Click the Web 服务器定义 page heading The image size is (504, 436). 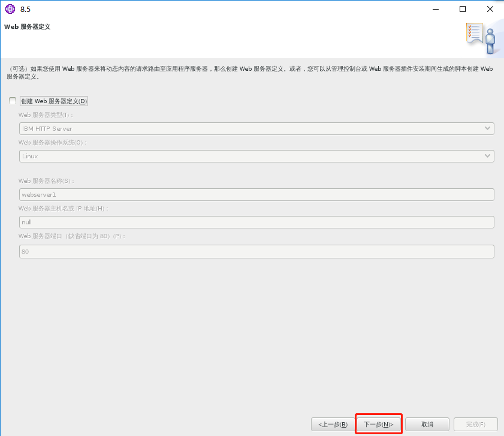(x=28, y=27)
